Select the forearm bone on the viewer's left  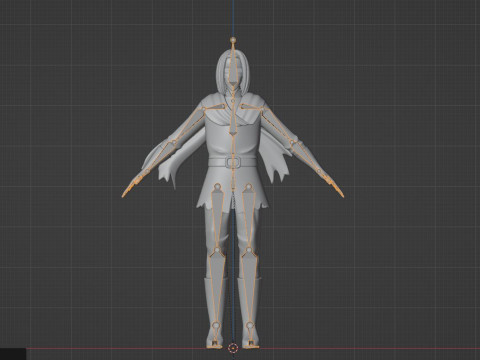coord(160,157)
